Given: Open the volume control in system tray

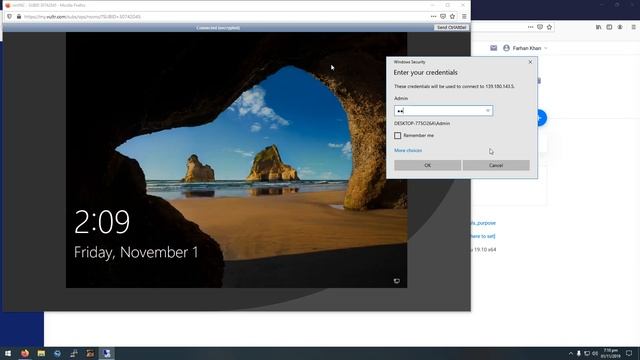Looking at the screenshot, I should [595, 353].
